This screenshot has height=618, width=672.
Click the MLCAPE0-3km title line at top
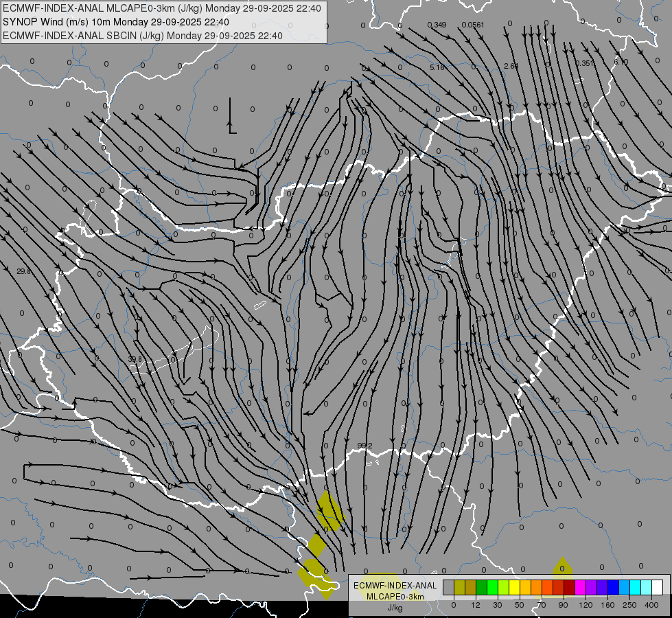tap(161, 8)
